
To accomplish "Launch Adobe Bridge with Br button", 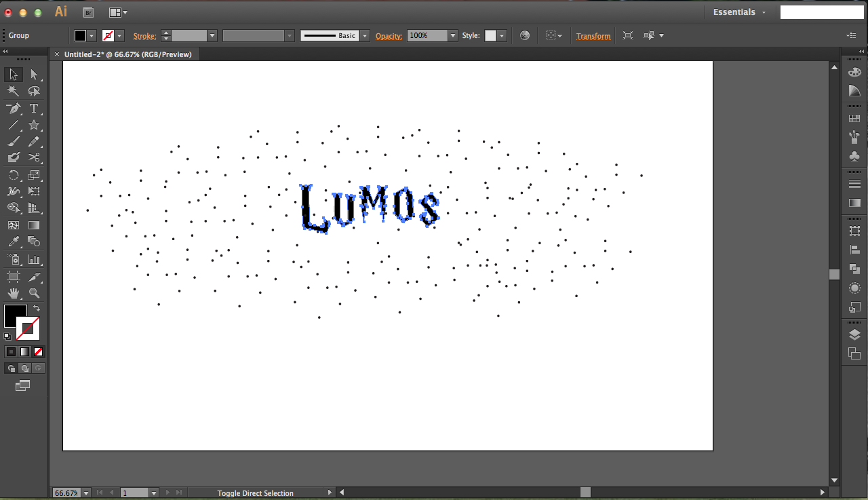I will point(88,12).
